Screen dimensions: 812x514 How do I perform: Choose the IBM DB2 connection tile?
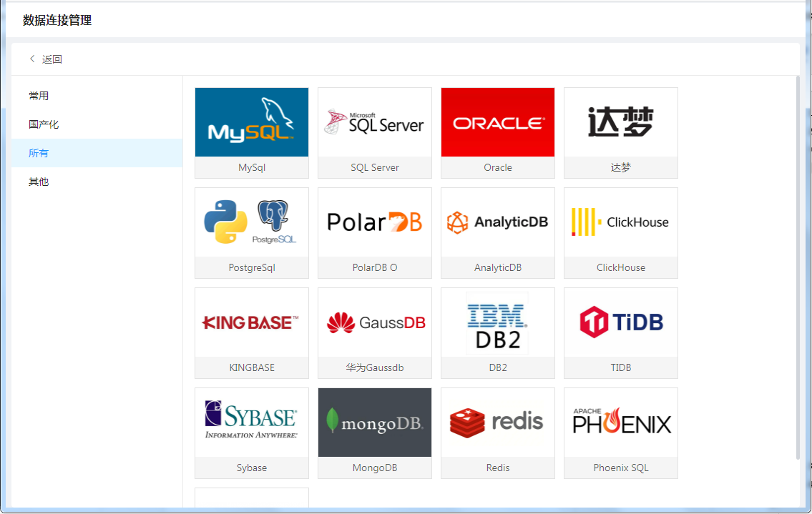pyautogui.click(x=497, y=322)
